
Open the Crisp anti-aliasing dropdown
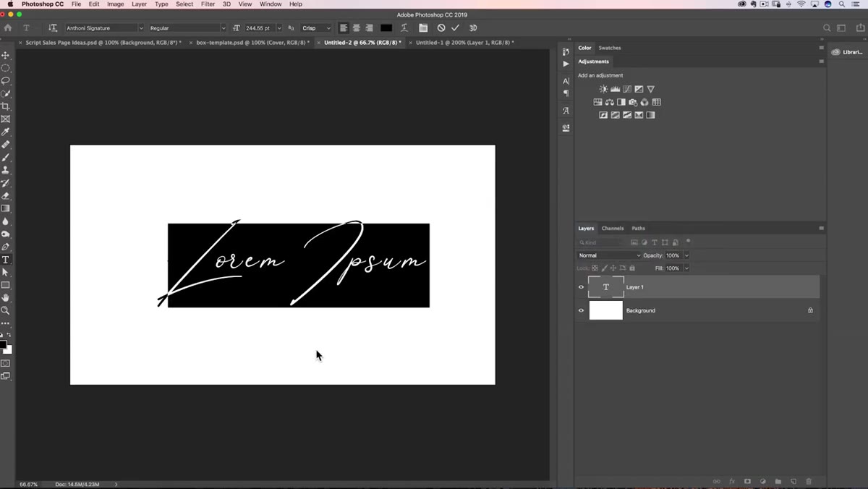click(x=315, y=28)
